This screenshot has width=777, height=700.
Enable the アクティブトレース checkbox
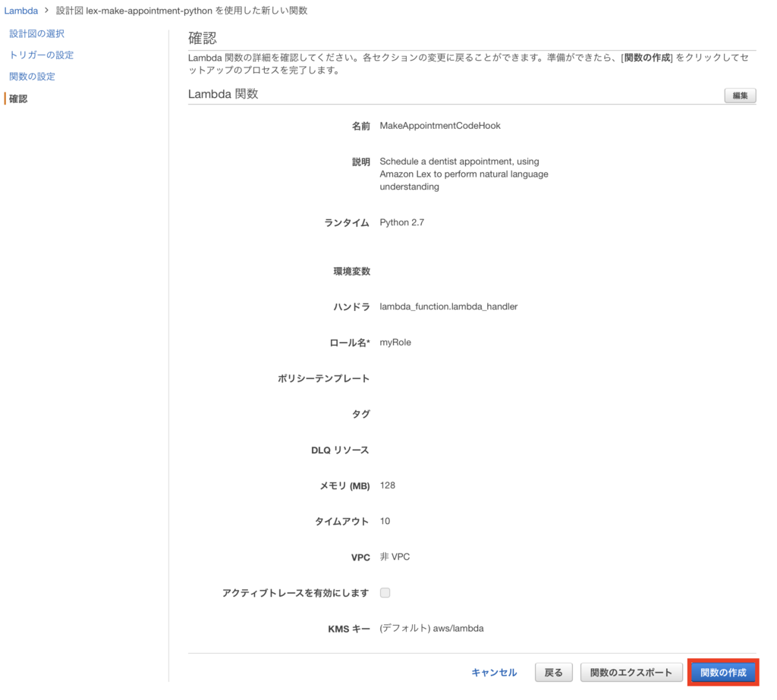pyautogui.click(x=385, y=592)
